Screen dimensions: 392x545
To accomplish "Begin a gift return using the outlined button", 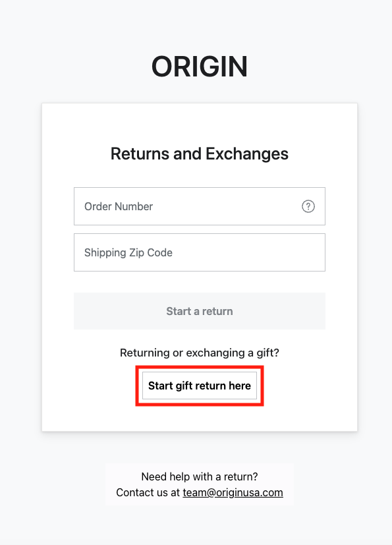I will (x=200, y=386).
